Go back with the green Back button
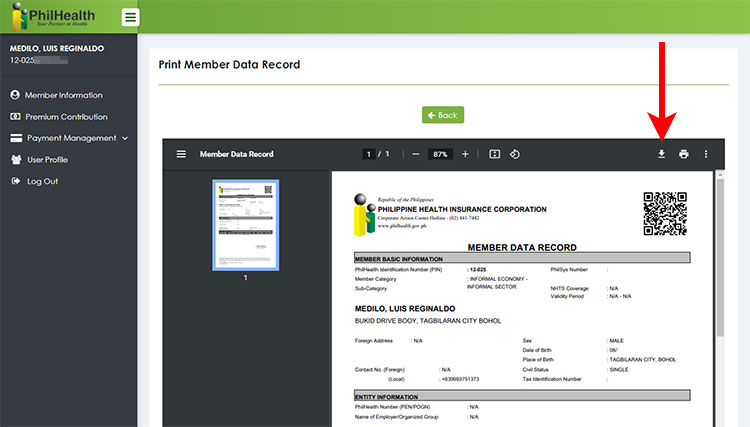Viewport: 750px width, 427px height. (x=443, y=115)
